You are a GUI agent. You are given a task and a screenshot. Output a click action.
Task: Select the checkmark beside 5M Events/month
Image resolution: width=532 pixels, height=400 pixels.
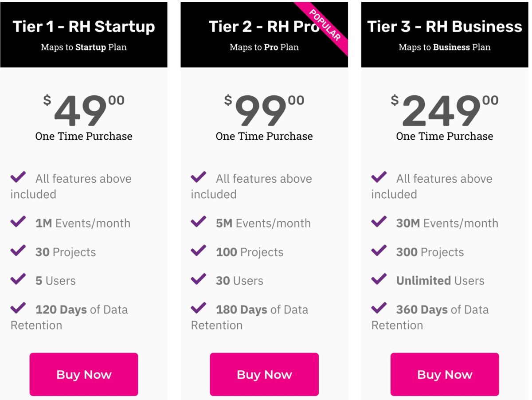click(199, 221)
